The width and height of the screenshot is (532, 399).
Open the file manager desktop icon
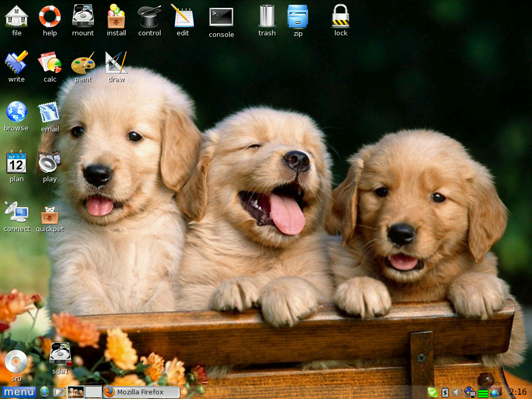(x=16, y=16)
